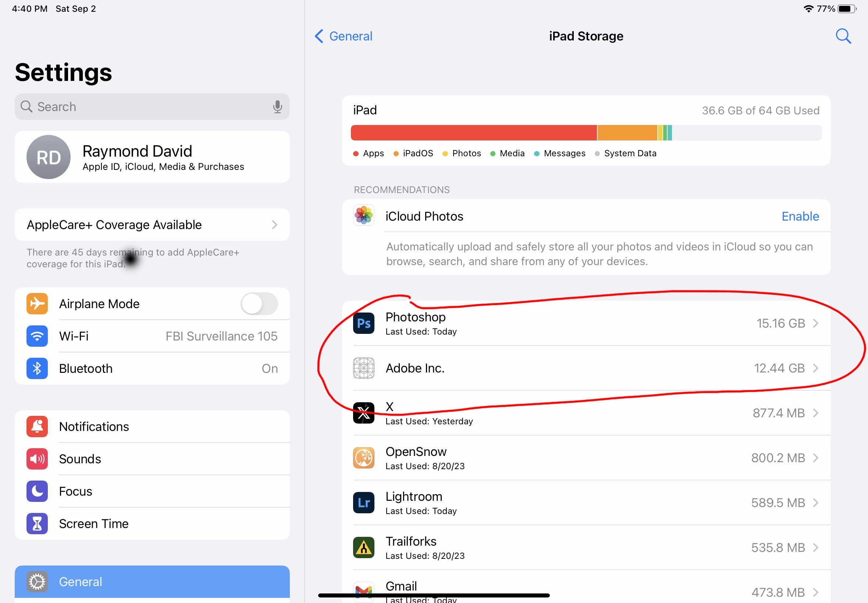Open Notifications settings

click(152, 427)
